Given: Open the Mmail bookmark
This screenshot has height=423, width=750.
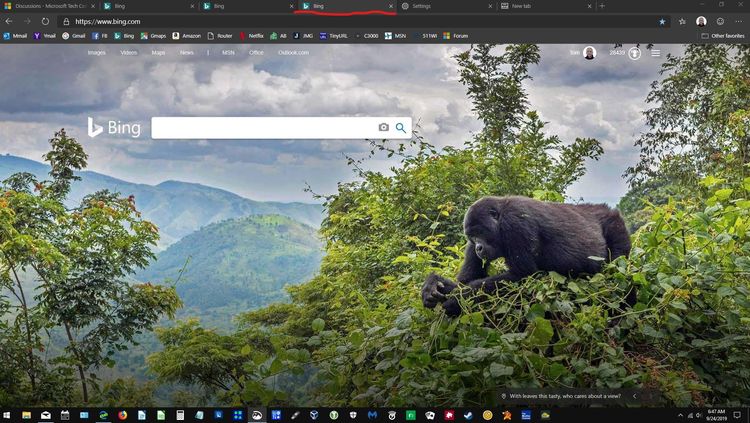Looking at the screenshot, I should (15, 36).
